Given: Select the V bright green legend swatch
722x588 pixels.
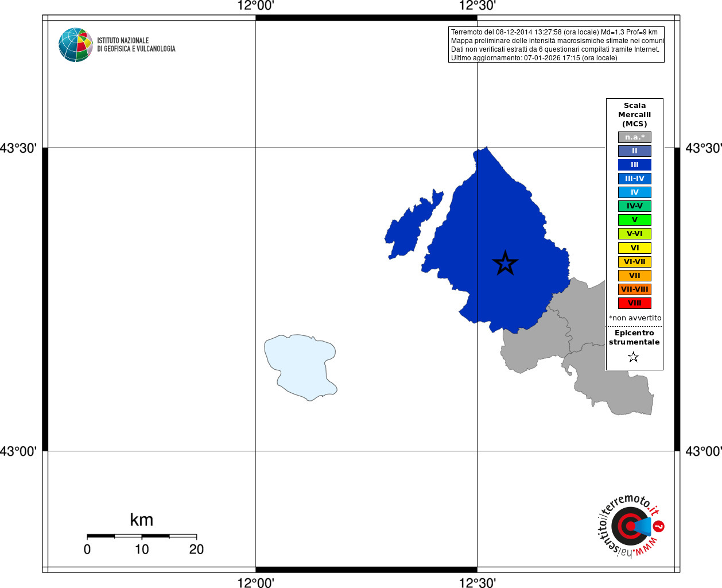Looking at the screenshot, I should coord(635,220).
